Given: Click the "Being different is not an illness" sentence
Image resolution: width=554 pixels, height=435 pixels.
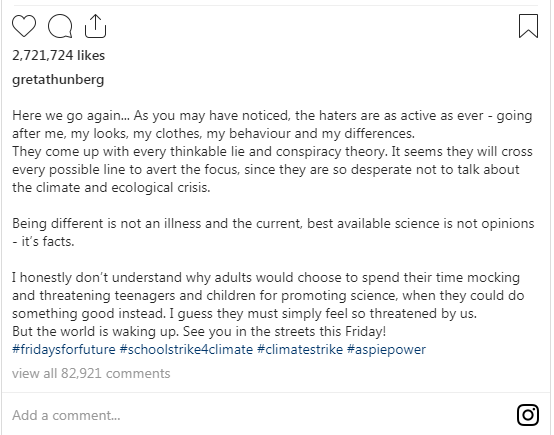Looking at the screenshot, I should click(273, 224).
